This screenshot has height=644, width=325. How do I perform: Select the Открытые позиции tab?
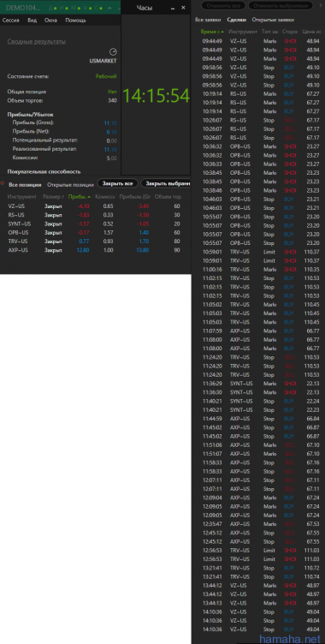(71, 185)
